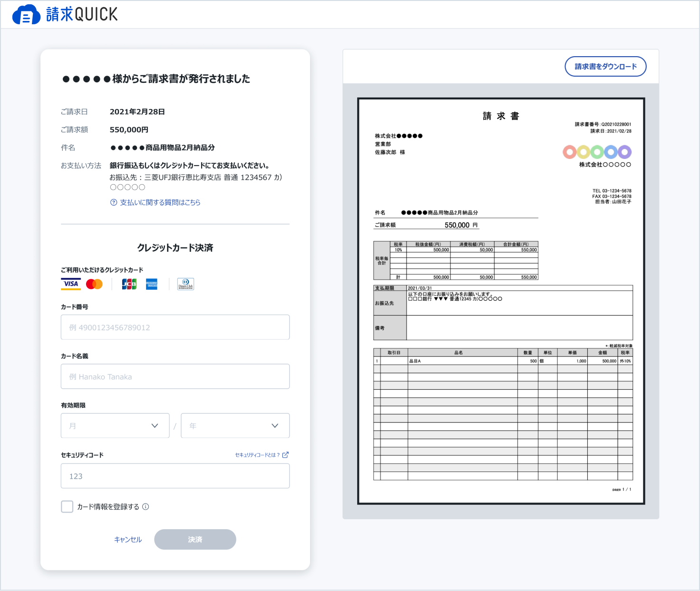Click the キャンセル link
The height and width of the screenshot is (591, 700).
pyautogui.click(x=128, y=540)
